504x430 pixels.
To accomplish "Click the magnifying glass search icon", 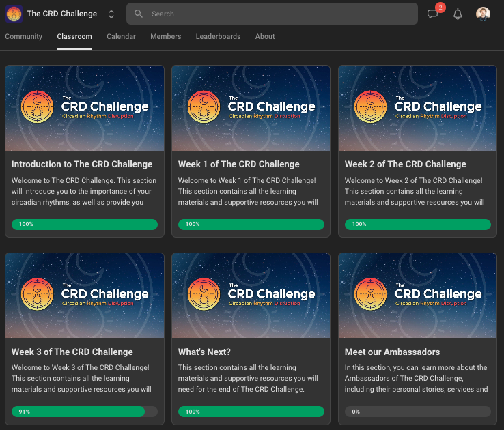I will point(139,14).
